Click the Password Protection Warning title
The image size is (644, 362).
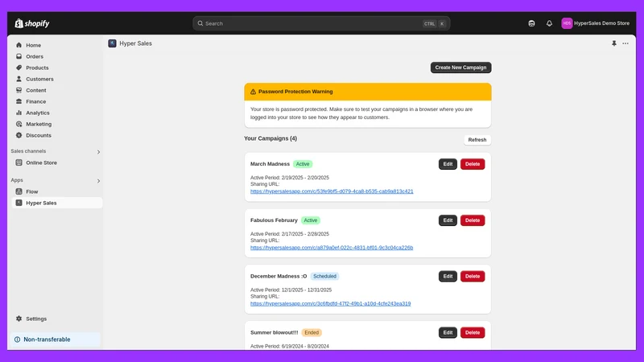tap(295, 92)
